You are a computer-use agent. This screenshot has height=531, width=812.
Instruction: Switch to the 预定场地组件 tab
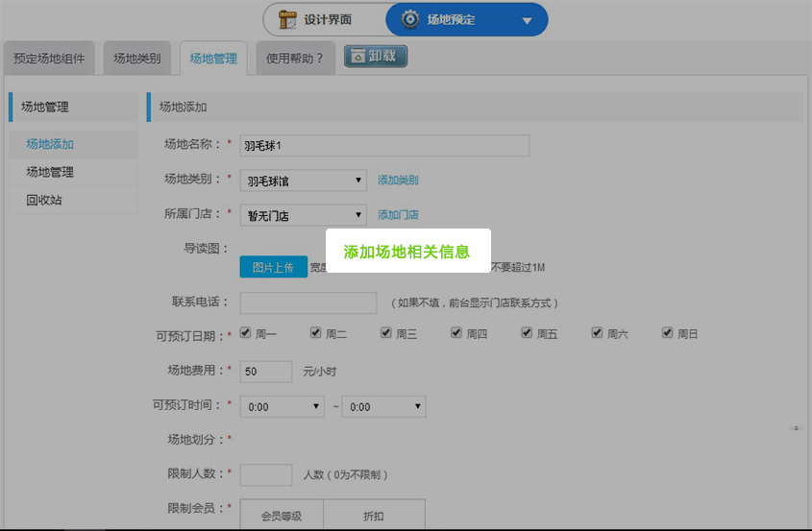[x=49, y=59]
